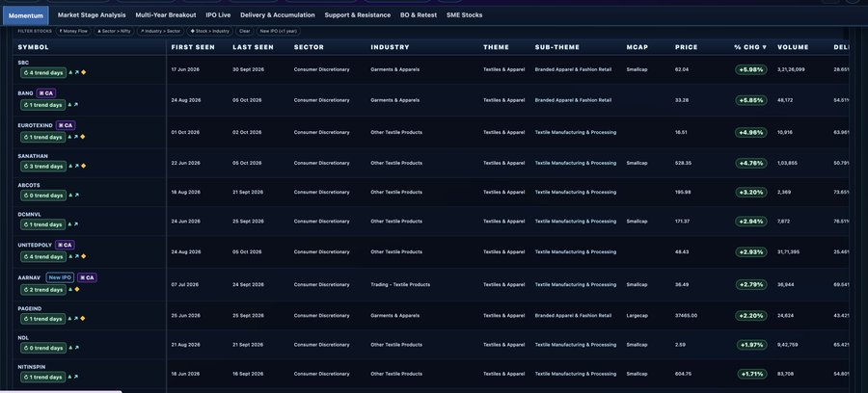Select Trading - Textile Products industry cell
The image size is (868, 393).
pyautogui.click(x=400, y=285)
